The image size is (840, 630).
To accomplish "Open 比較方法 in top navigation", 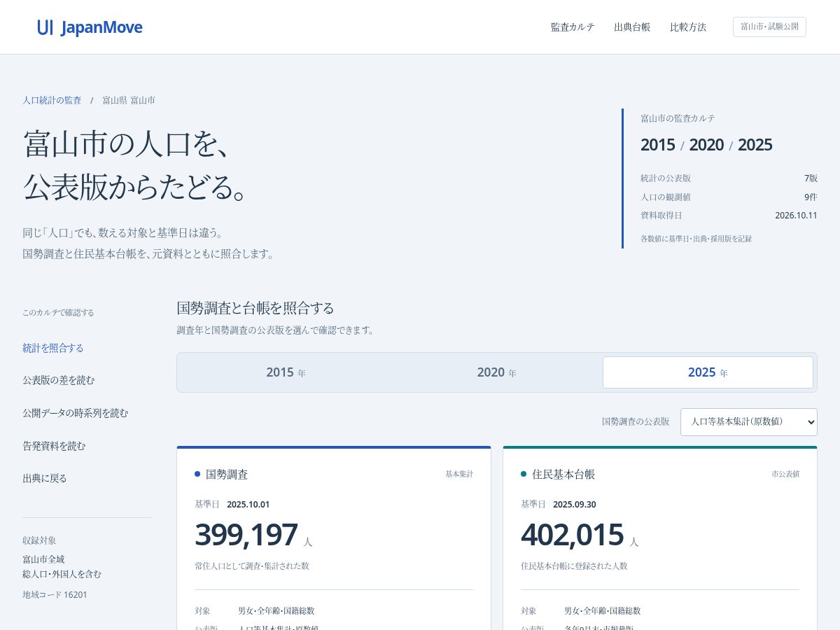I will pos(688,27).
